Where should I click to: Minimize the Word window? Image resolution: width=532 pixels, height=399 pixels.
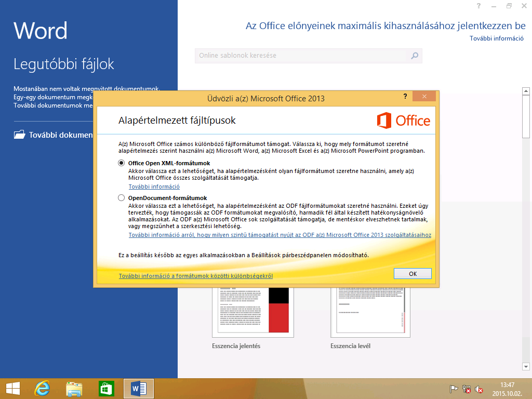494,6
